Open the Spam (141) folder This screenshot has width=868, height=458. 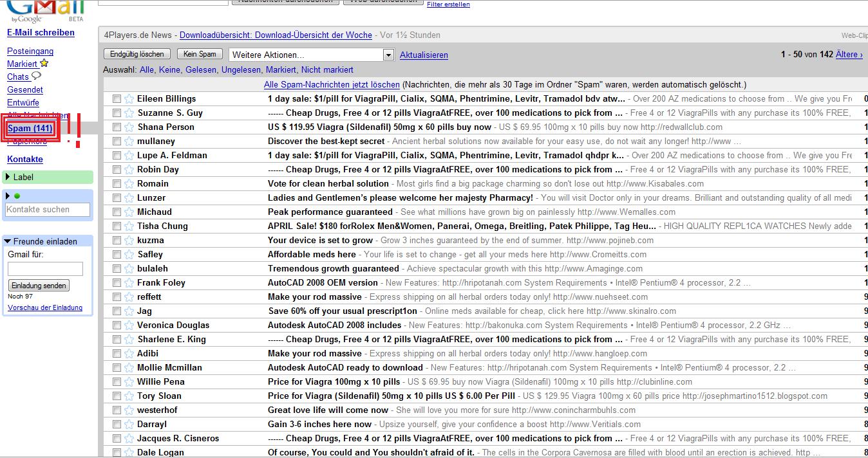click(30, 129)
